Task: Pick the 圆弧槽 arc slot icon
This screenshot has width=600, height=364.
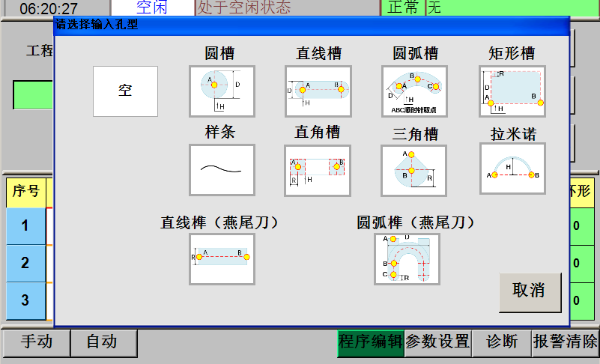Action: (x=414, y=91)
